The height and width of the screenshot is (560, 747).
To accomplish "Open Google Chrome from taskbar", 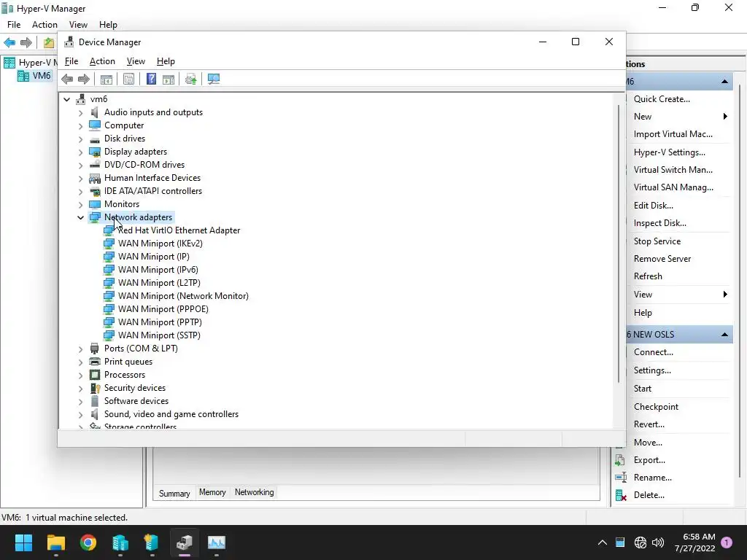I will 88,542.
